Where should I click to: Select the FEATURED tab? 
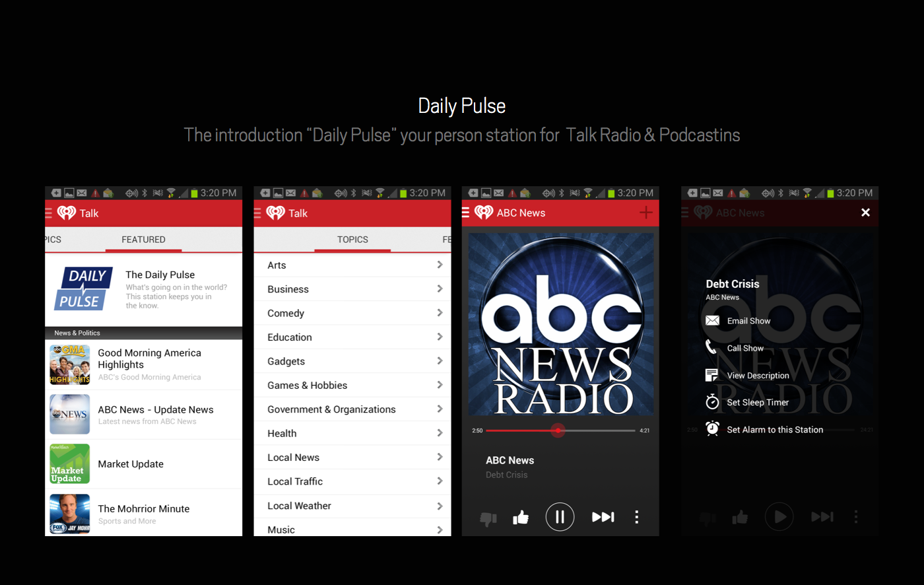[143, 240]
